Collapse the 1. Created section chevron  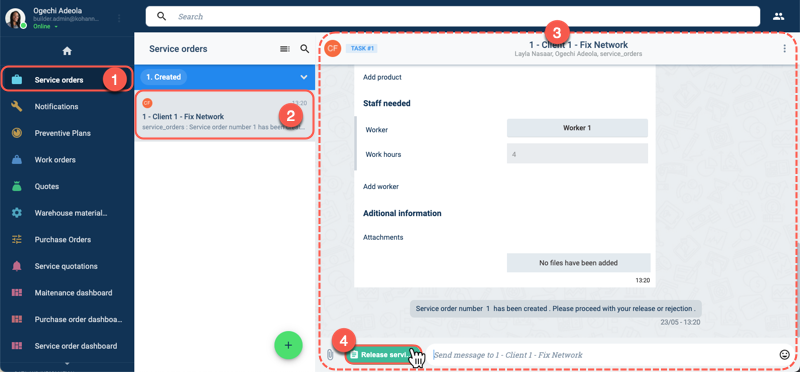click(304, 77)
